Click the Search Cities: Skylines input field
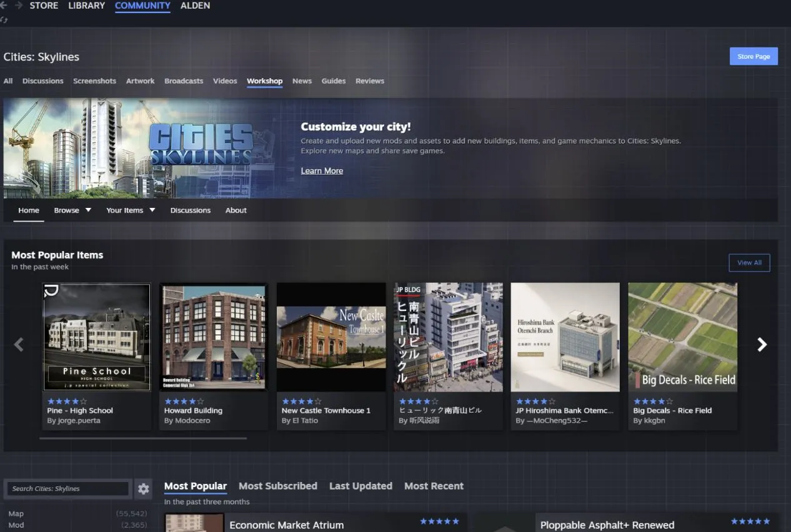 click(67, 488)
